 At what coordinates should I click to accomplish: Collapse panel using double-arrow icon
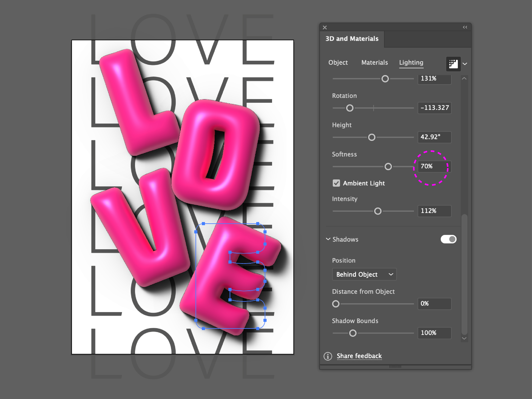pyautogui.click(x=465, y=27)
